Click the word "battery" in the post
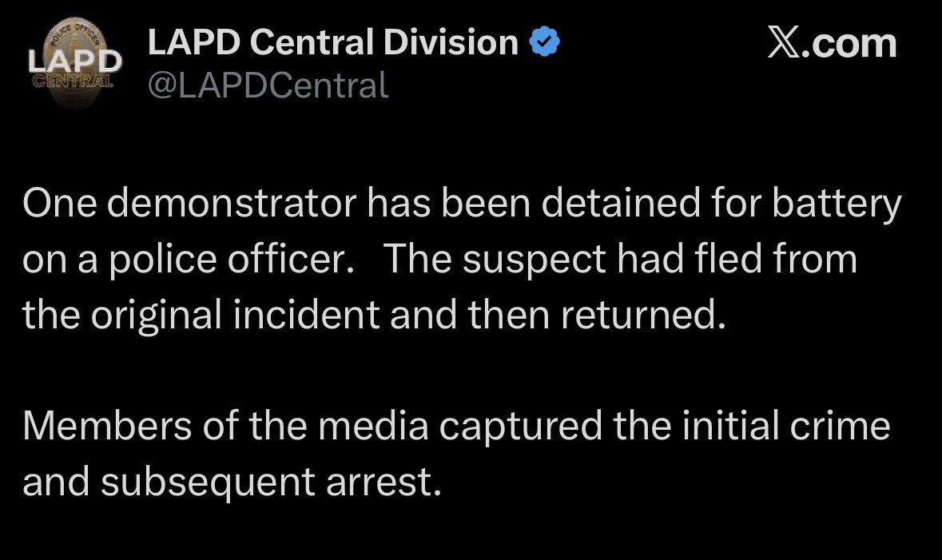 coord(837,205)
